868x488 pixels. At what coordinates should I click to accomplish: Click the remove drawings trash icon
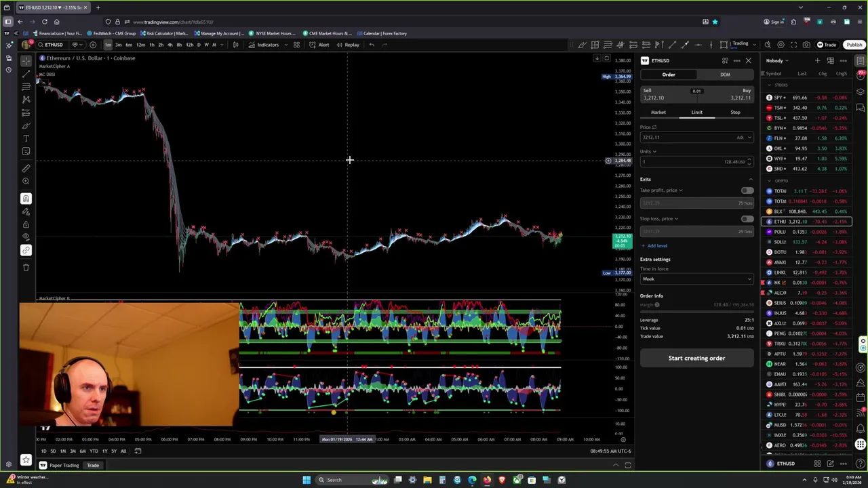tap(26, 267)
